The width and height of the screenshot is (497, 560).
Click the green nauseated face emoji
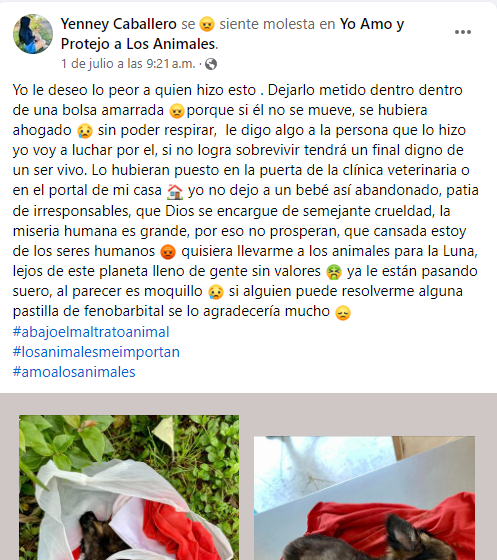click(x=334, y=272)
